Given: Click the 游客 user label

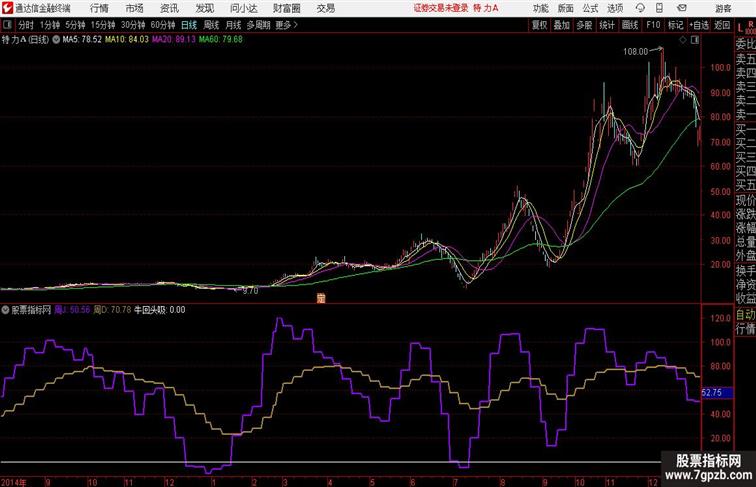Looking at the screenshot, I should click(723, 8).
